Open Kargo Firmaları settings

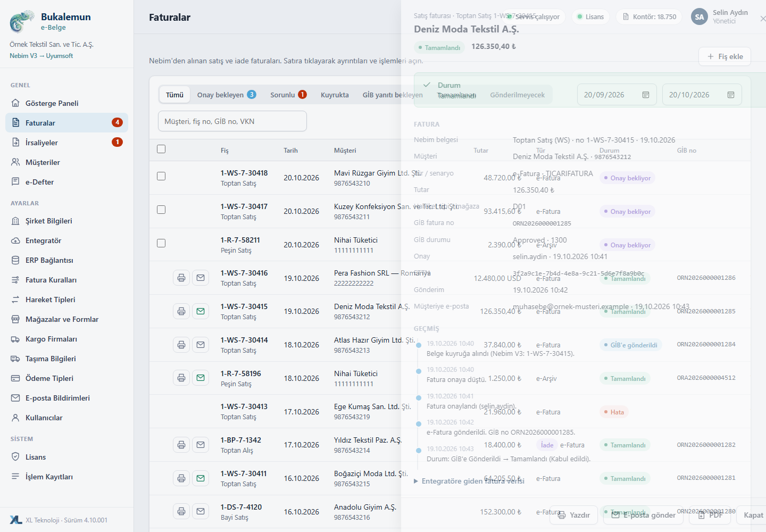(66, 339)
